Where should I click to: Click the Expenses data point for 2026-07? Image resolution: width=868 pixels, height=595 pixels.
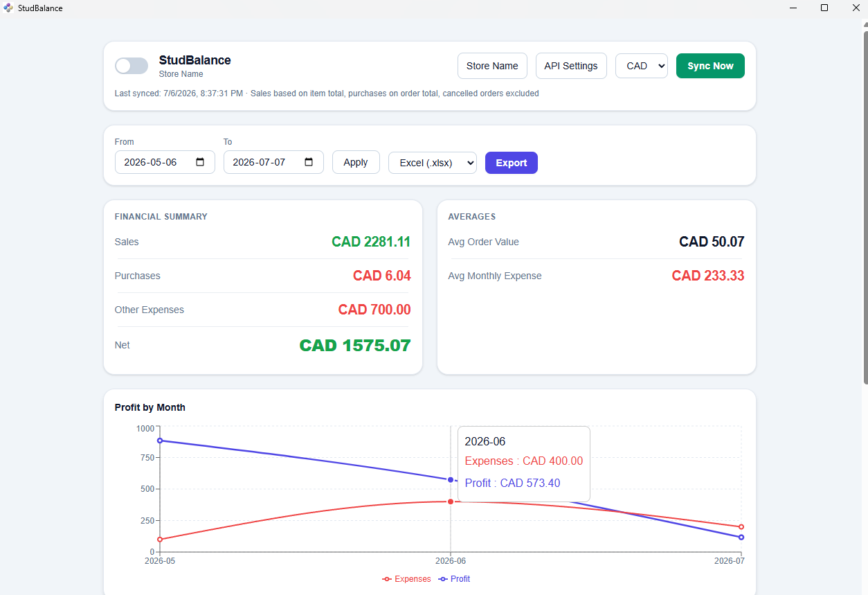741,527
